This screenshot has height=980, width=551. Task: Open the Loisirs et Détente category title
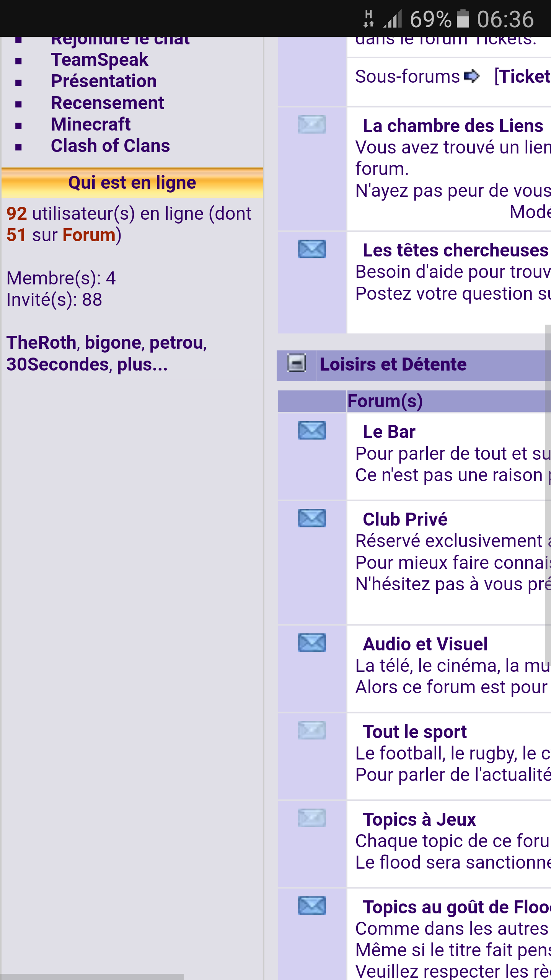point(393,364)
